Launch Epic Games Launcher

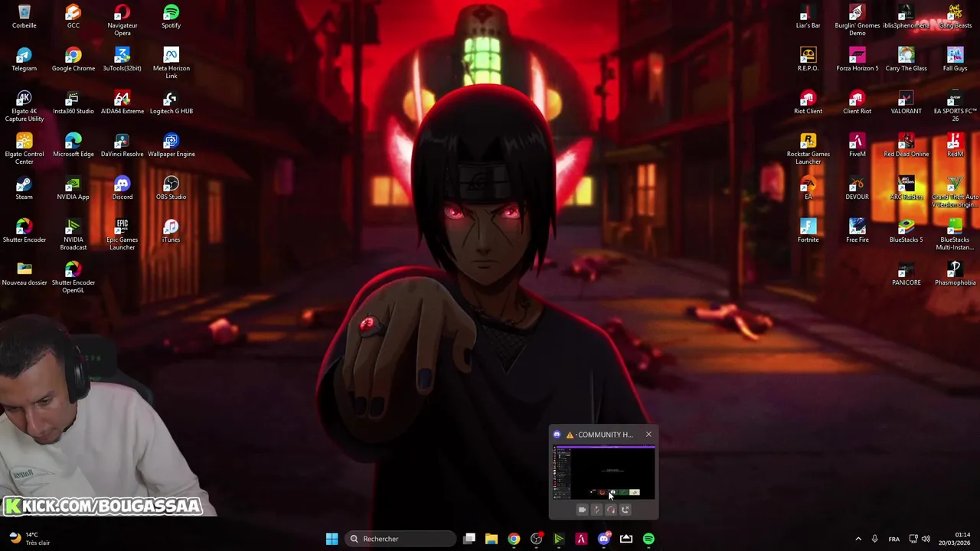(x=122, y=234)
